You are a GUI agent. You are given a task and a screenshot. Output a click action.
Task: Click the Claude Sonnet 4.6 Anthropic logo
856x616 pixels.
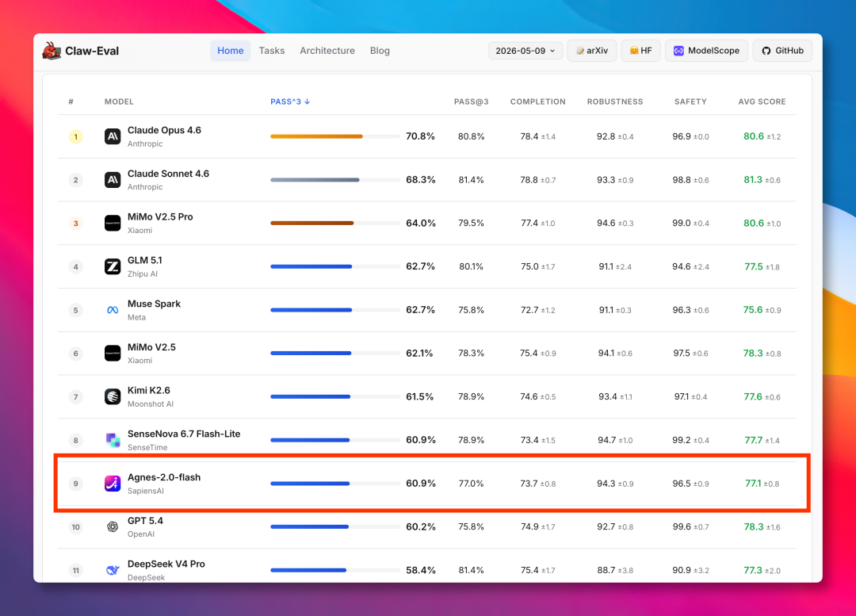point(113,180)
